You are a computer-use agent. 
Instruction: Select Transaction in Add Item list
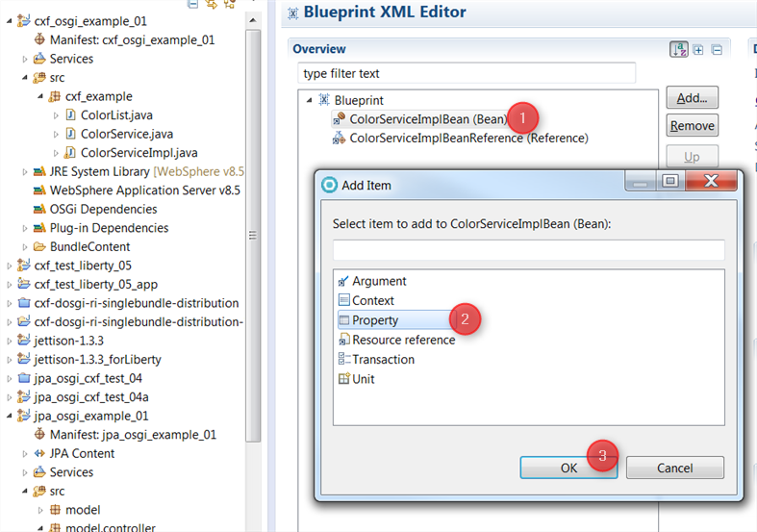(x=384, y=359)
